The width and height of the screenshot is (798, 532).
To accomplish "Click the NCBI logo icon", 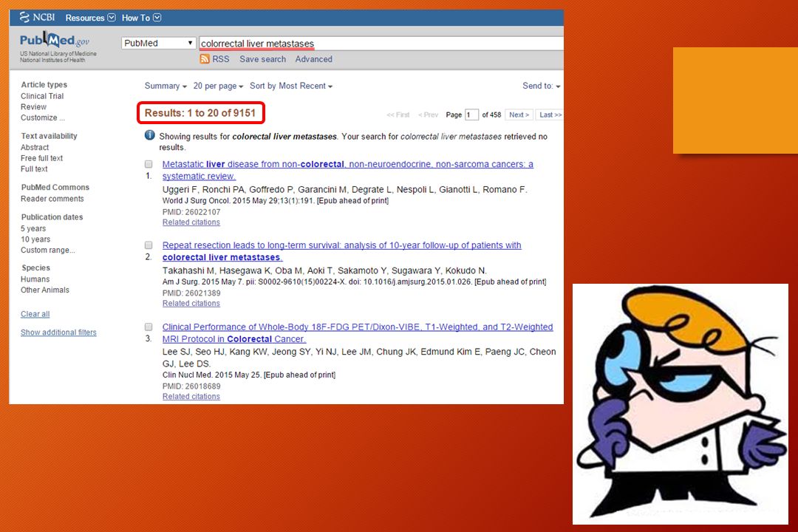I will 24,17.
